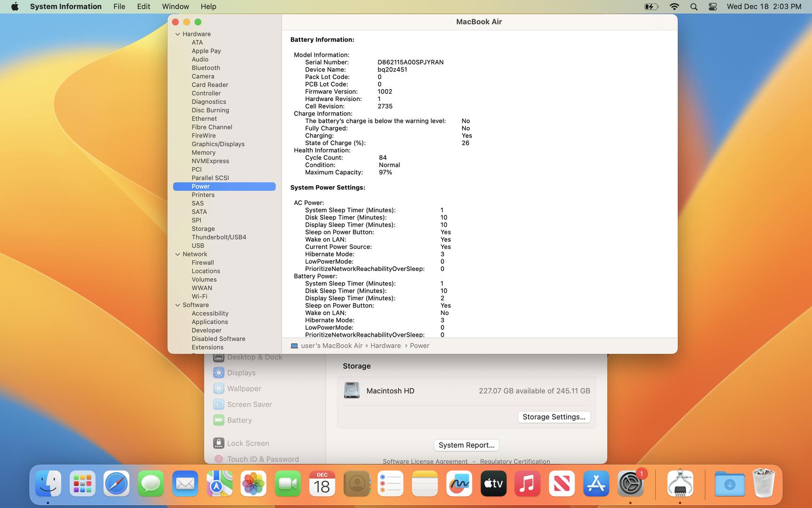Click the Software License Agreement link
Screen dimensions: 812x508
click(x=425, y=461)
